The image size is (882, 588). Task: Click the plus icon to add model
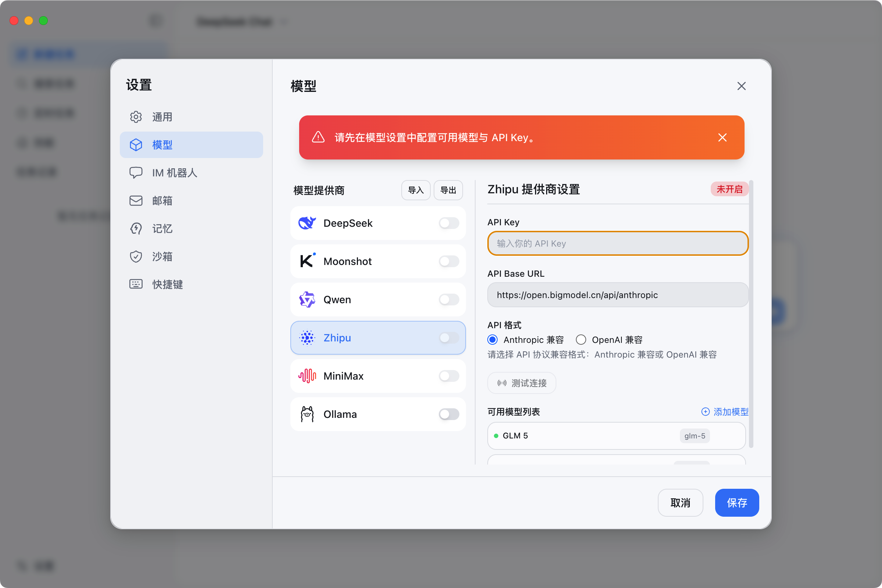pos(705,412)
